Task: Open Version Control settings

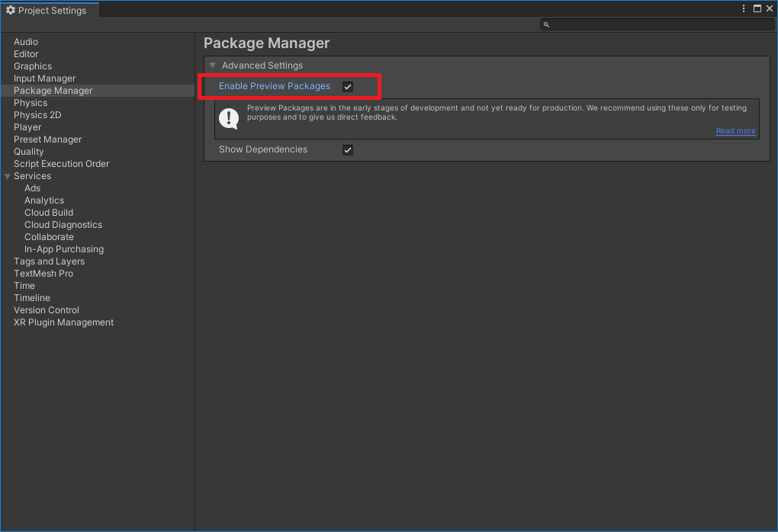Action: click(46, 310)
